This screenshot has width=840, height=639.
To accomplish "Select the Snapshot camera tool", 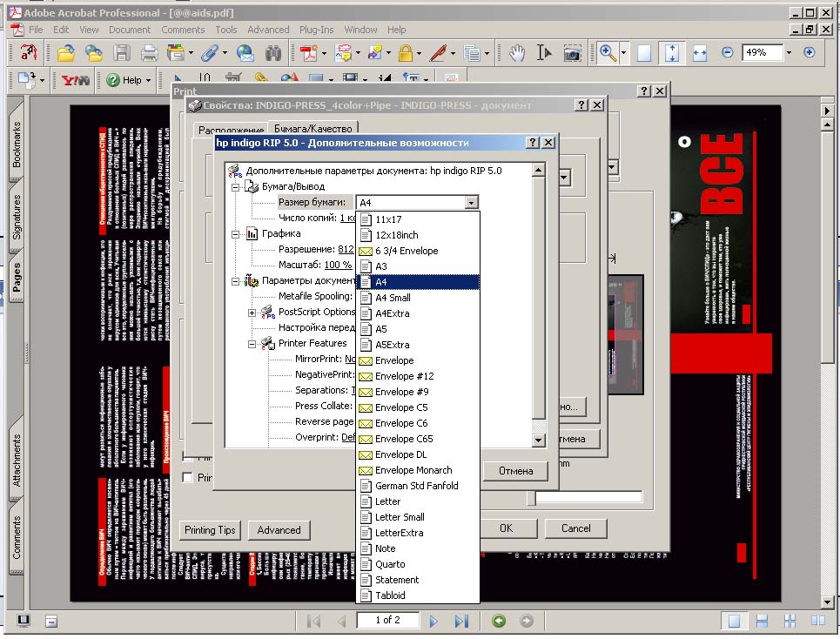I will pyautogui.click(x=572, y=52).
